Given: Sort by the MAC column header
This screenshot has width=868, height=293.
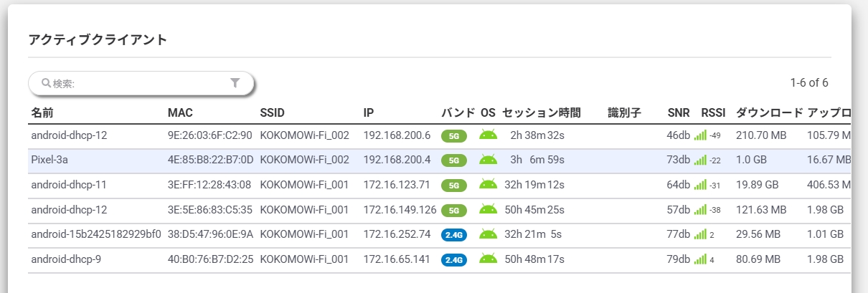Looking at the screenshot, I should 180,112.
